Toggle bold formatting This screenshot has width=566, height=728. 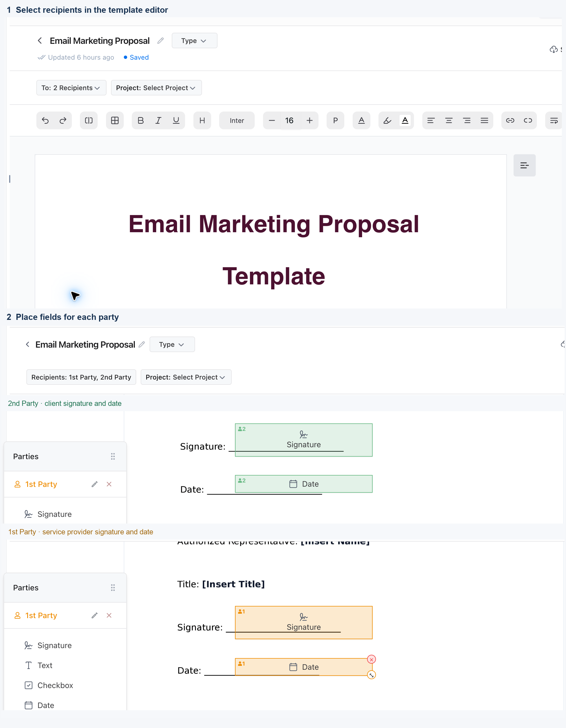[x=141, y=120]
